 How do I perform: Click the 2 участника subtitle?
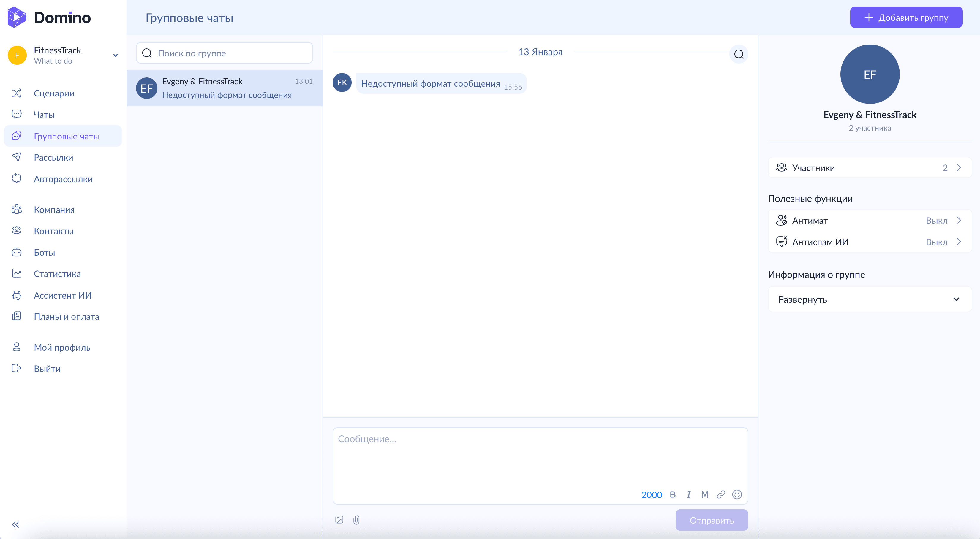(x=870, y=128)
